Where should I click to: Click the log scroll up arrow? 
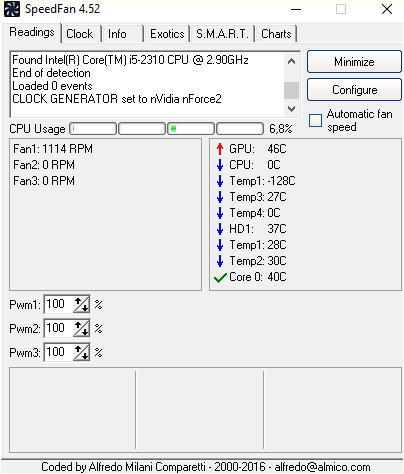pyautogui.click(x=291, y=61)
